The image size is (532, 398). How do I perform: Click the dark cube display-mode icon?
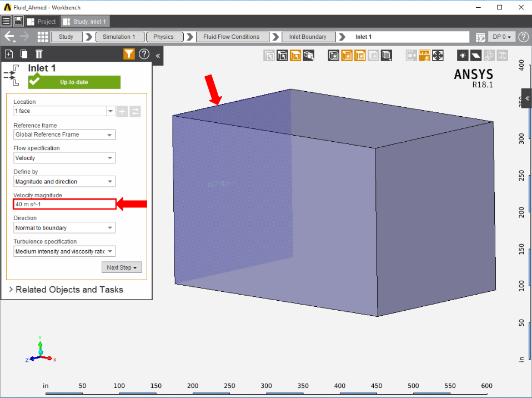[x=334, y=56]
